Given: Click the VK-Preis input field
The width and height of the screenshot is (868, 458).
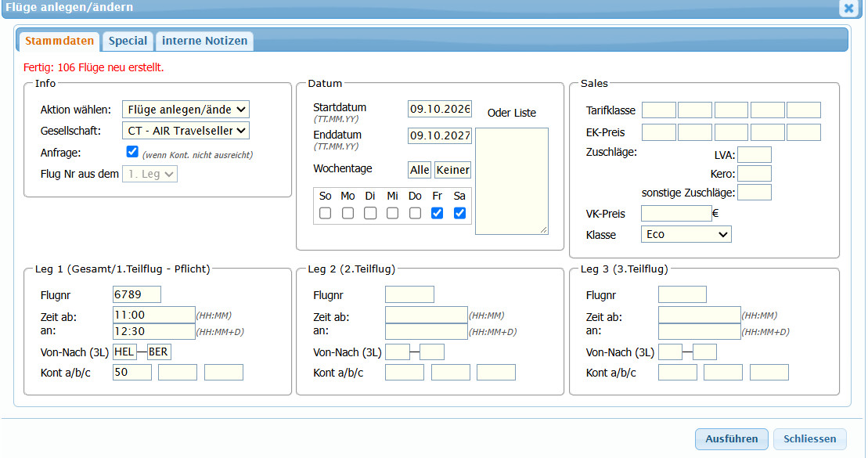Looking at the screenshot, I should pos(676,213).
